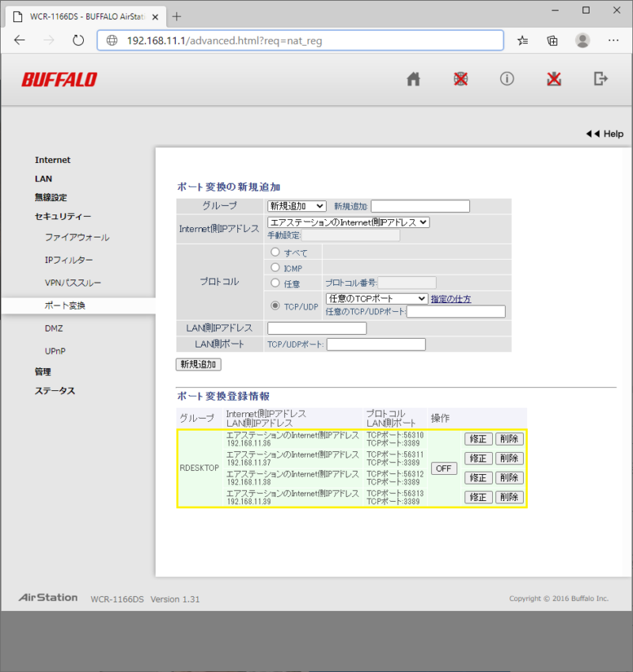Screen dimensions: 633x672
Task: Click the logout icon in the header
Action: click(x=601, y=79)
